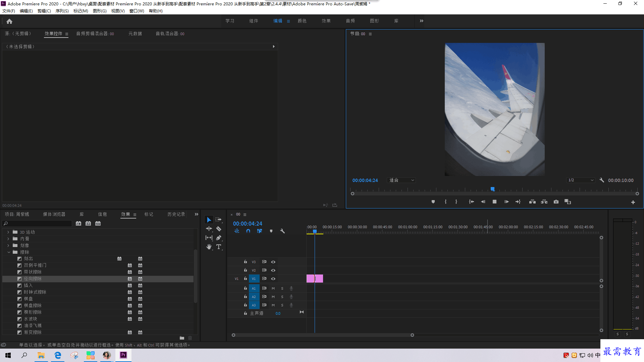Toggle V3 track output eye
The height and width of the screenshot is (362, 644).
pyautogui.click(x=273, y=262)
